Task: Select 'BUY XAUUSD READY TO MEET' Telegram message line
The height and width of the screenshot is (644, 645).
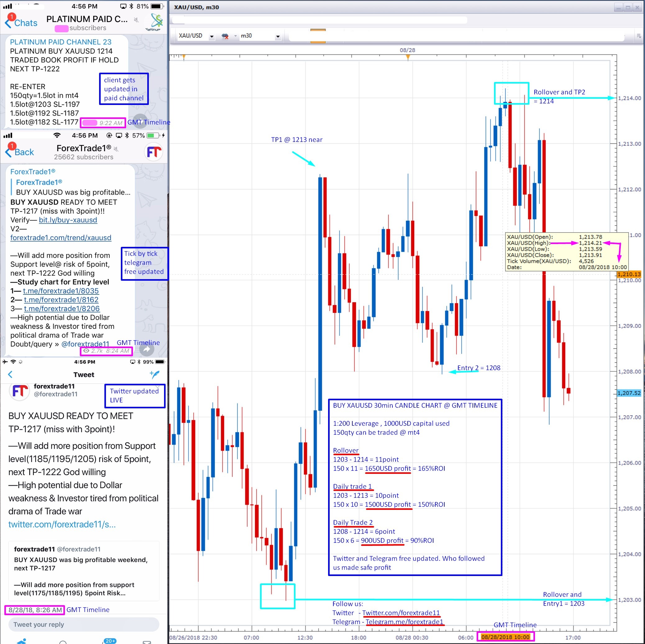Action: coord(64,202)
